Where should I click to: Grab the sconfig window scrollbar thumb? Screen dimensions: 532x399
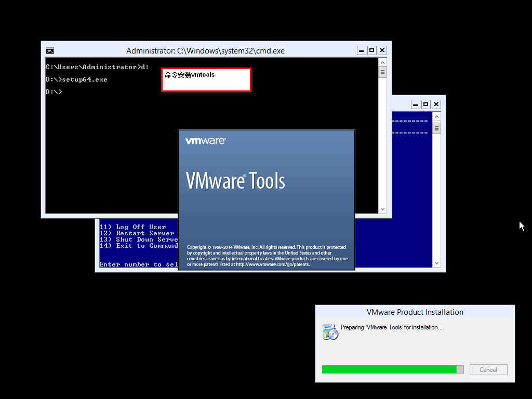pyautogui.click(x=436, y=128)
